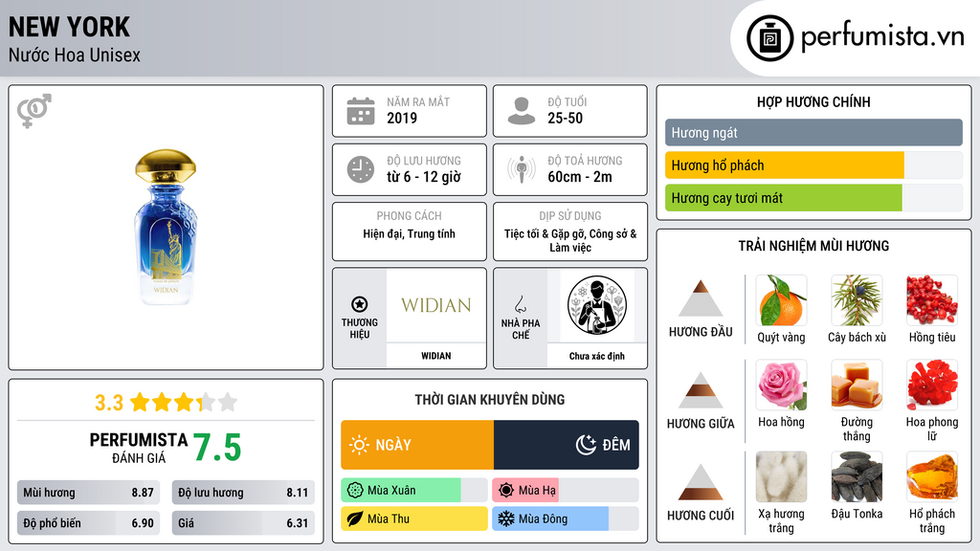Click the perfumista.vn site name
This screenshot has width=980, height=551.
[882, 37]
